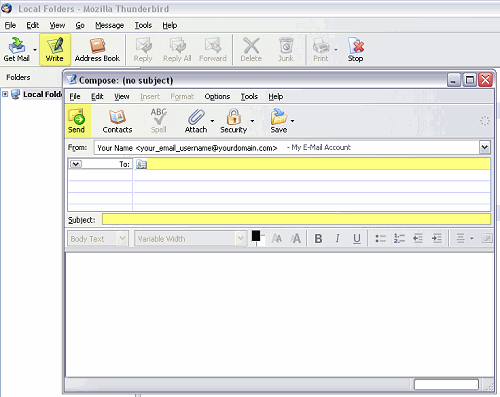The height and width of the screenshot is (397, 500).
Task: Open the main window Go menu
Action: [x=80, y=25]
